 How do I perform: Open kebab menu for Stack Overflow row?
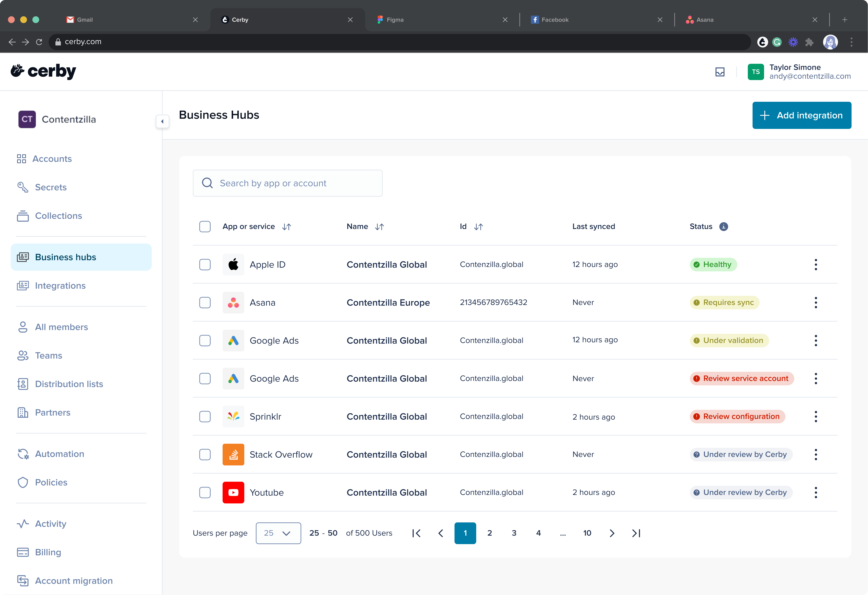pos(816,454)
